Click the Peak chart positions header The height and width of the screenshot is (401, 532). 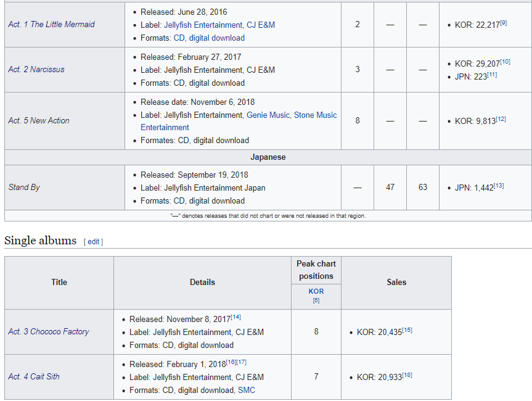click(316, 270)
